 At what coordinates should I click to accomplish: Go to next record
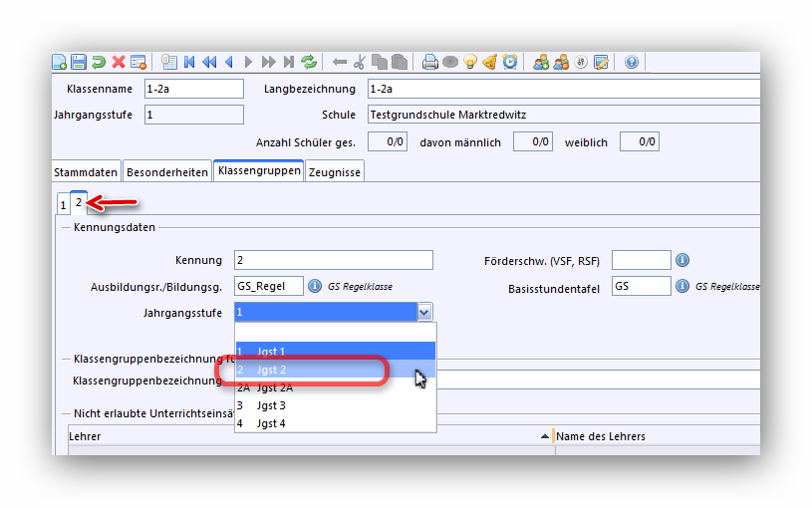click(x=248, y=62)
